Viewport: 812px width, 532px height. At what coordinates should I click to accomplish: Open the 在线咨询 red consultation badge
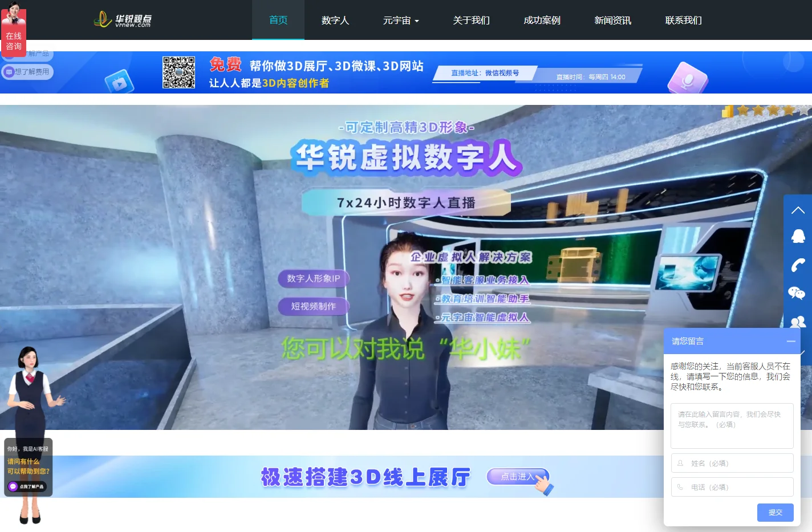[x=13, y=29]
